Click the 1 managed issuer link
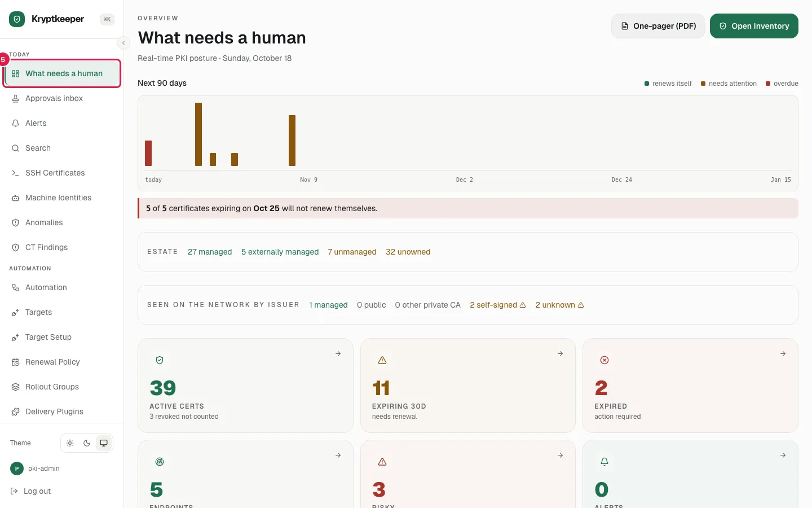Screen dimensions: 812x508 (x=328, y=305)
